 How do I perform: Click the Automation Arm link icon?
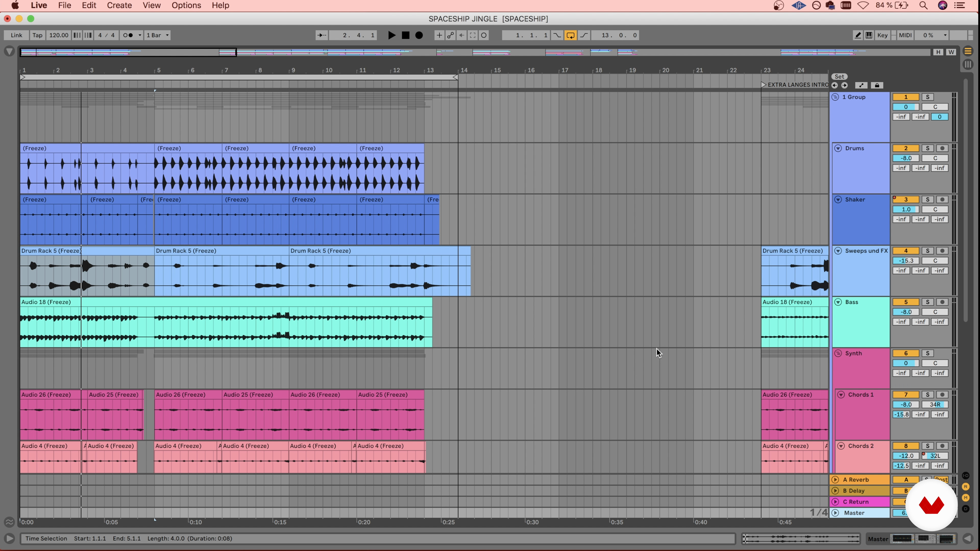coord(450,35)
